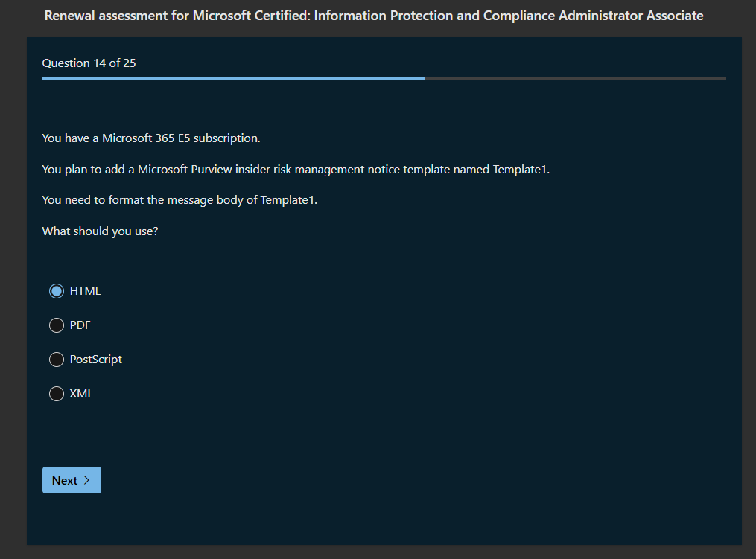The image size is (756, 559).
Task: Click the HTML answer label text
Action: pos(85,291)
